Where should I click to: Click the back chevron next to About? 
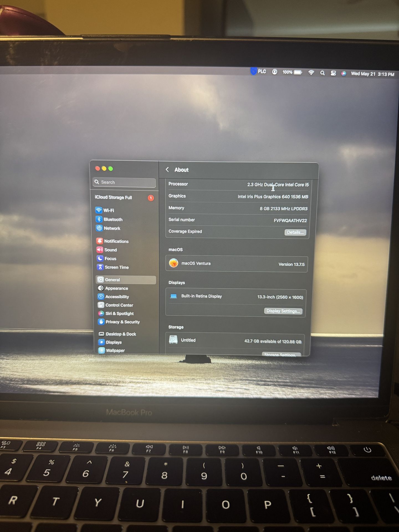click(x=167, y=170)
